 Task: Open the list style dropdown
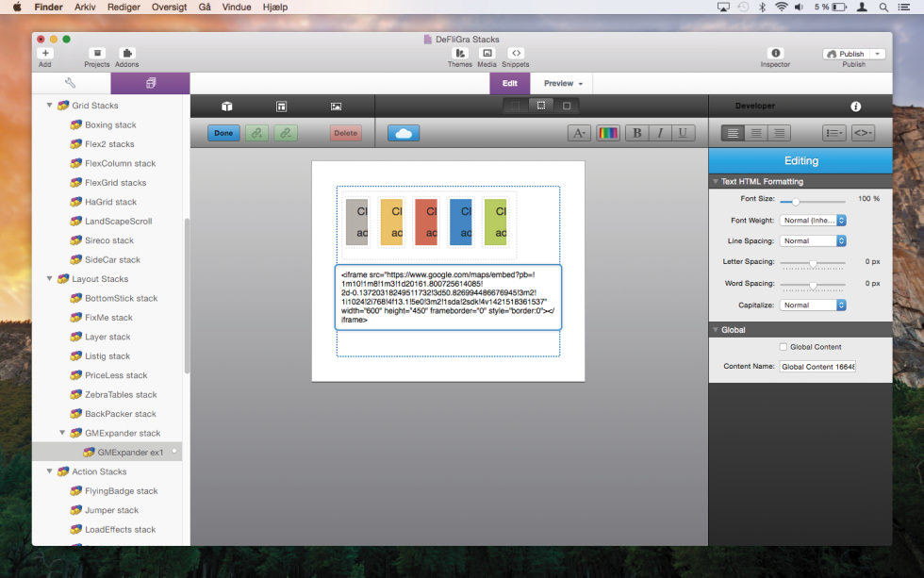(833, 133)
